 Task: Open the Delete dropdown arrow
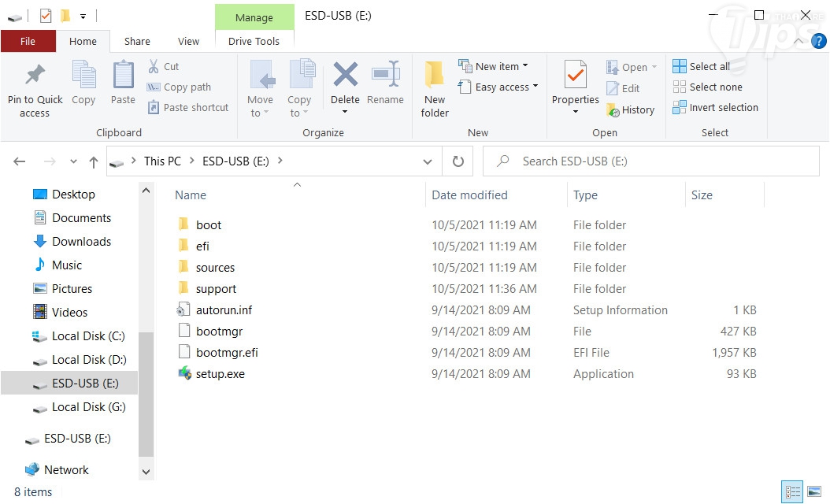[345, 112]
